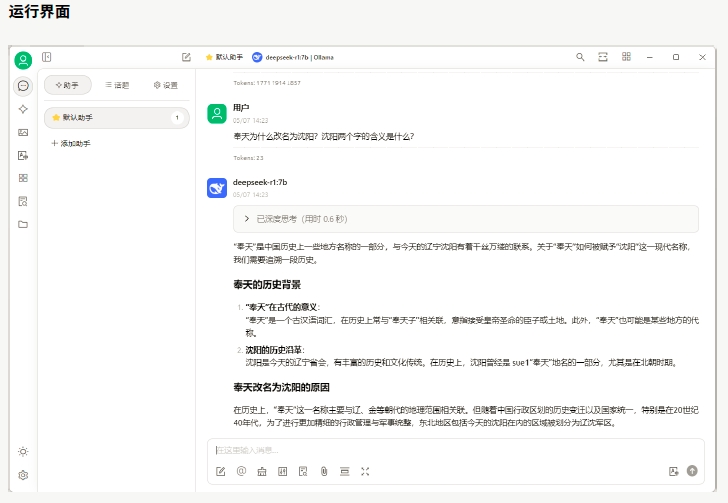Click the heading 奉天的历史背景
This screenshot has width=728, height=503.
tap(267, 285)
